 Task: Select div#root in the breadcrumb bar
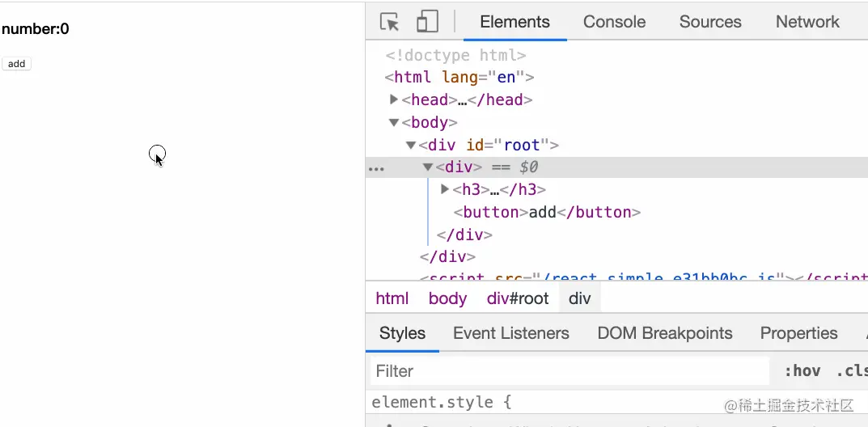point(518,298)
